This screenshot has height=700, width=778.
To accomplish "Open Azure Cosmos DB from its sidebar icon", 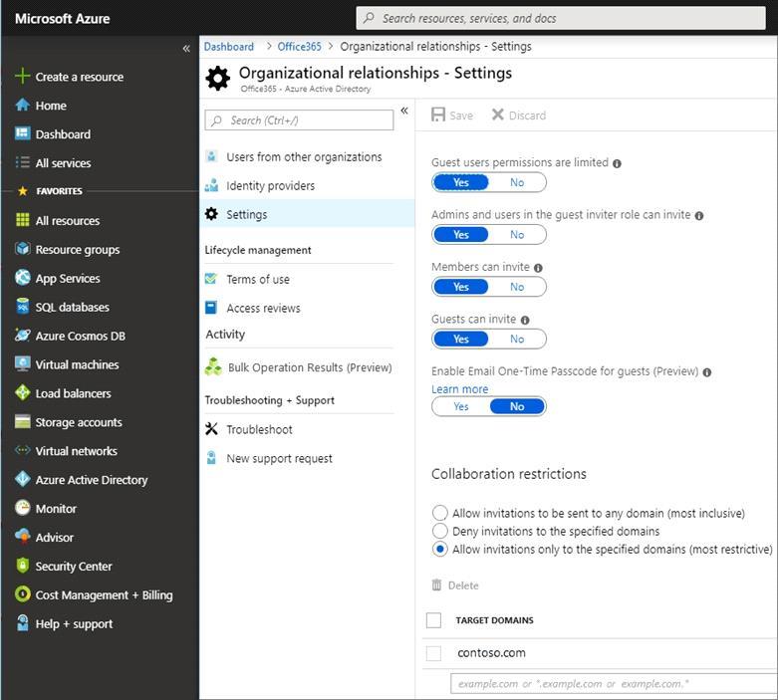I will tap(23, 336).
